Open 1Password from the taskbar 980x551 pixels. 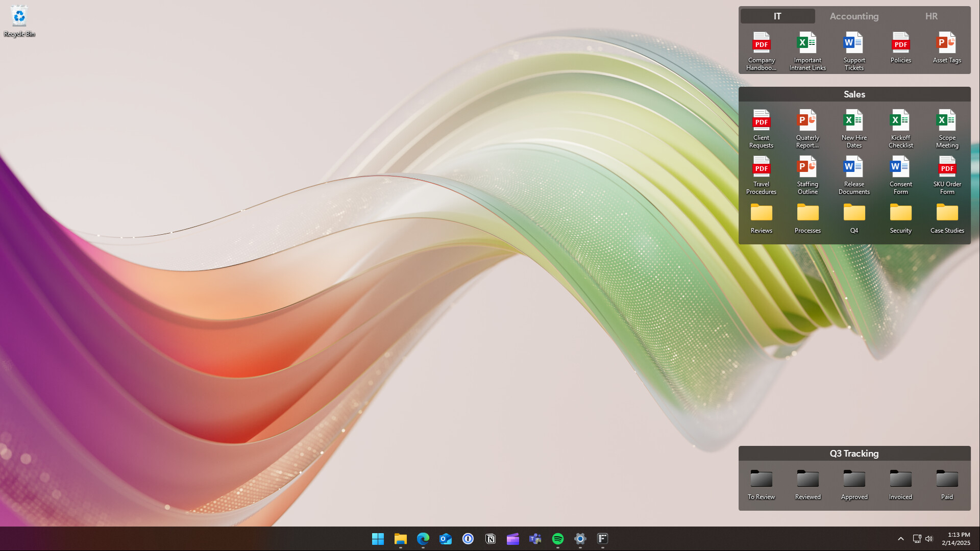click(x=468, y=539)
